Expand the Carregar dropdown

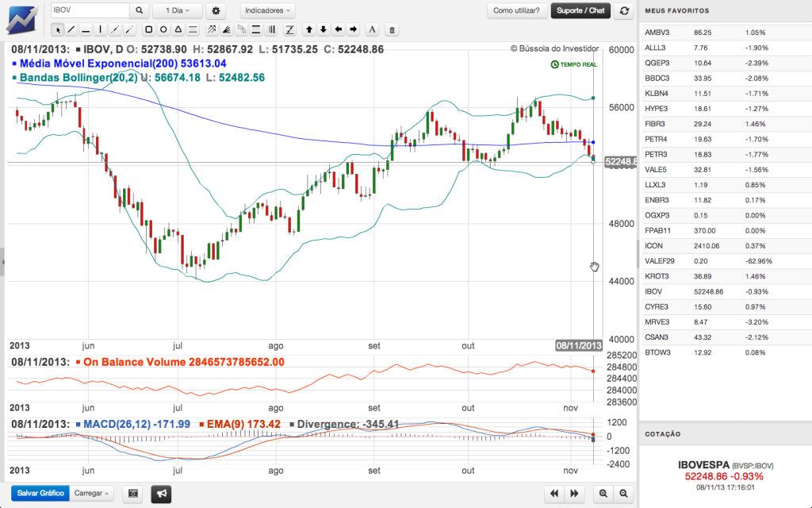(91, 493)
